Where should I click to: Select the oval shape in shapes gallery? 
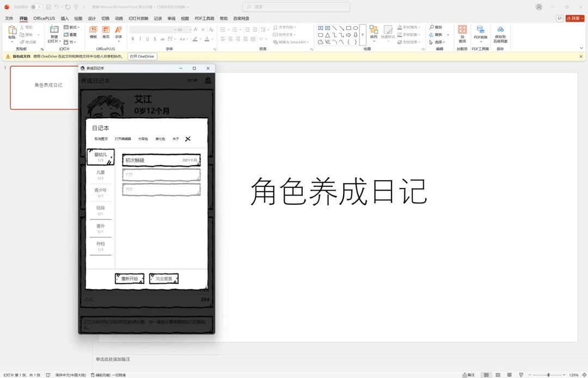coord(356,28)
